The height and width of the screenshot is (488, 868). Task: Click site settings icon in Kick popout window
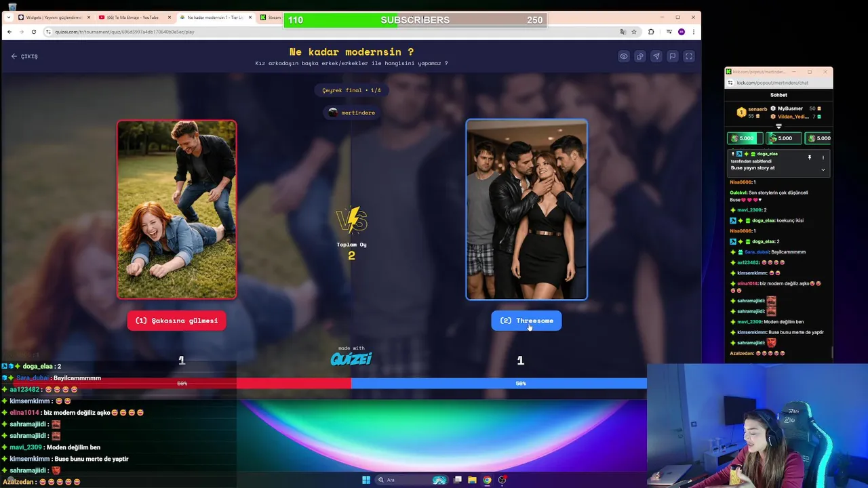(730, 83)
